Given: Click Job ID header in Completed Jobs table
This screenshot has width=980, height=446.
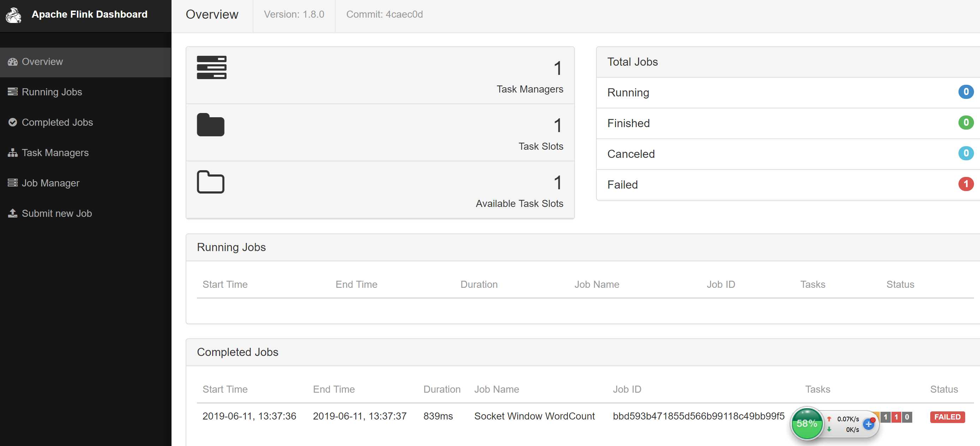Looking at the screenshot, I should click(627, 389).
